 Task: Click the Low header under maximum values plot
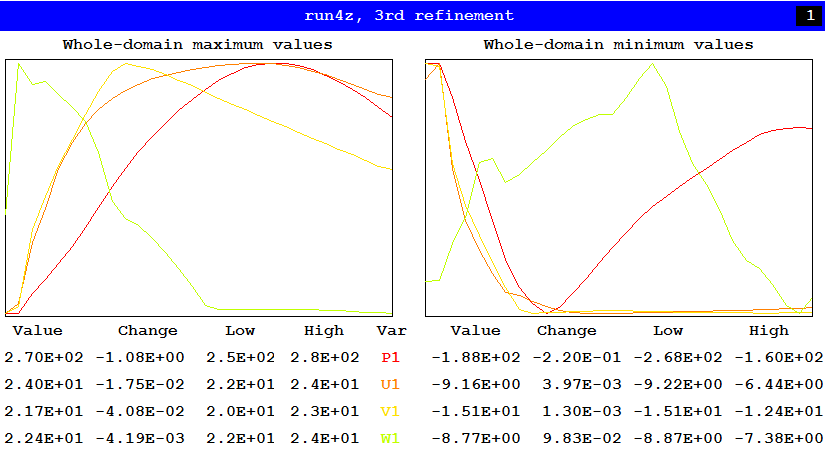tap(240, 330)
